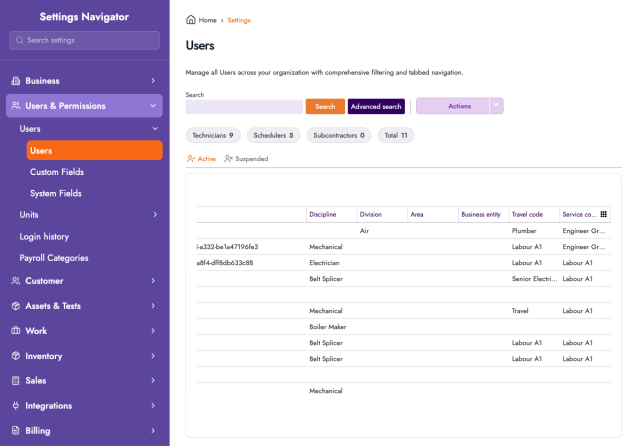Collapse the Users & Permissions section
Screen dimensions: 630x446
pos(153,105)
